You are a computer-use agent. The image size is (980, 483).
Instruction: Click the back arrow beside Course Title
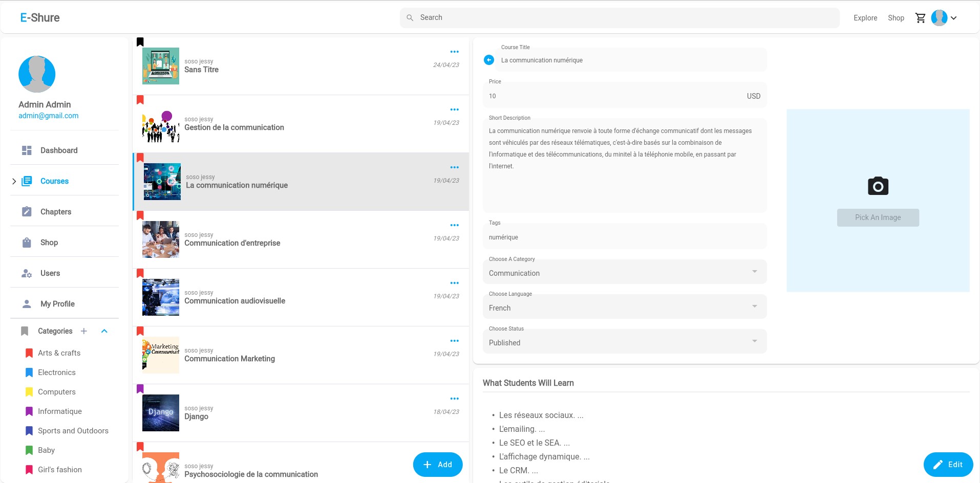[489, 60]
